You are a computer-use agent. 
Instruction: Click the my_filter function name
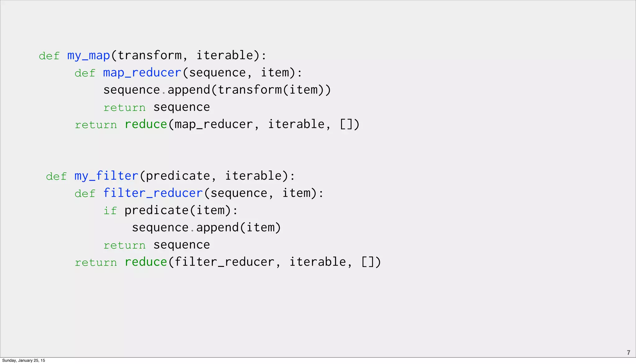click(106, 176)
